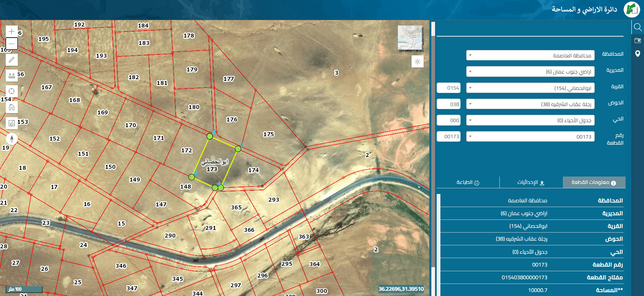The image size is (644, 296).
Task: Open the ruler measurement tool
Action: coord(12,76)
